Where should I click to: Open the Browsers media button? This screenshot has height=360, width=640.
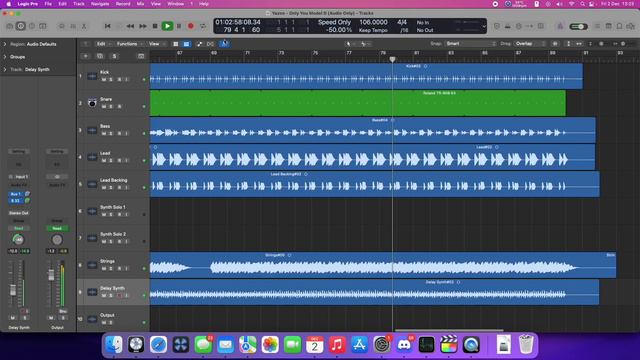[631, 26]
